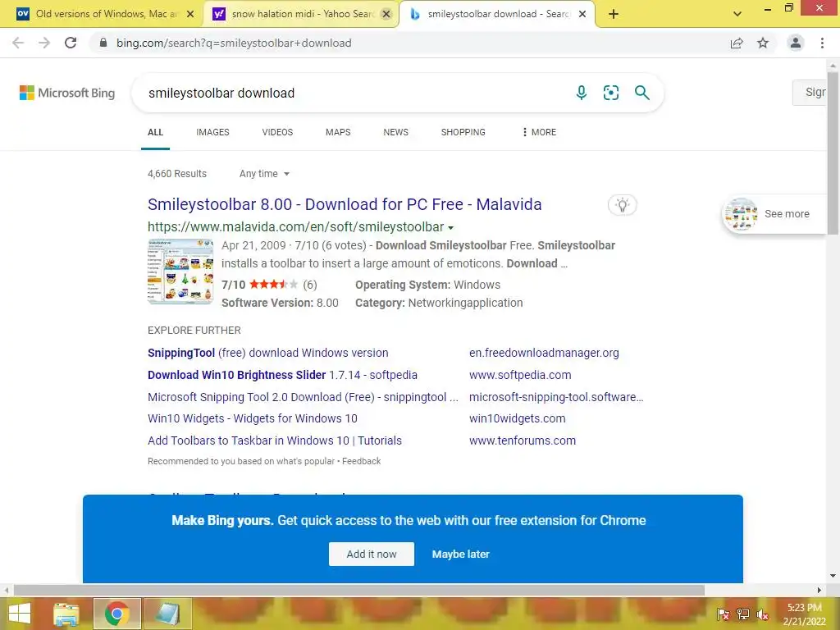
Task: Click www.tenforums.com link
Action: tap(523, 441)
